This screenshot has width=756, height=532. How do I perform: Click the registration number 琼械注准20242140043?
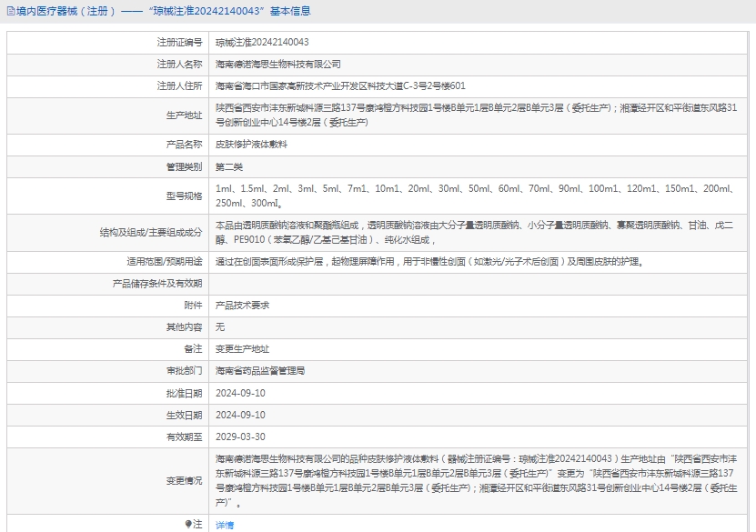click(x=261, y=43)
